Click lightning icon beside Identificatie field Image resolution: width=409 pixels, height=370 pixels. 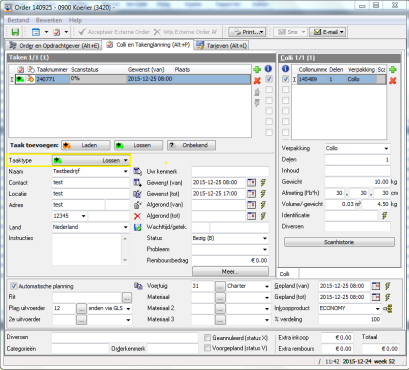pyautogui.click(x=385, y=215)
